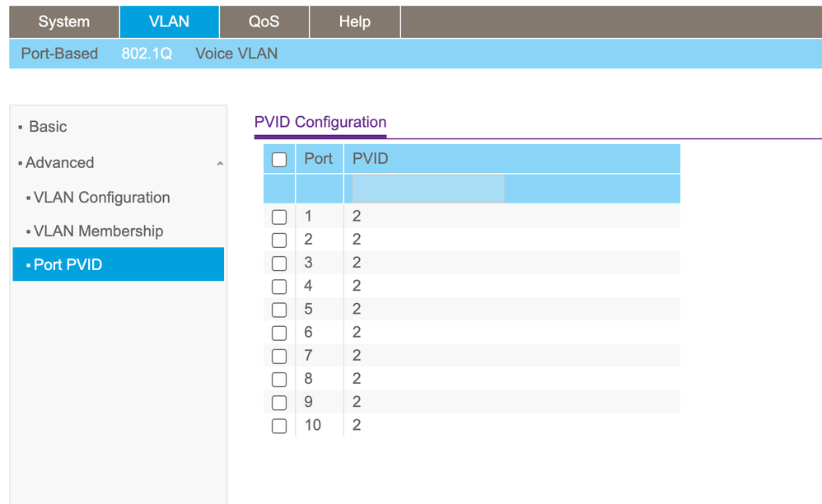This screenshot has width=822, height=504.
Task: Expand the Advanced menu label
Action: (59, 163)
